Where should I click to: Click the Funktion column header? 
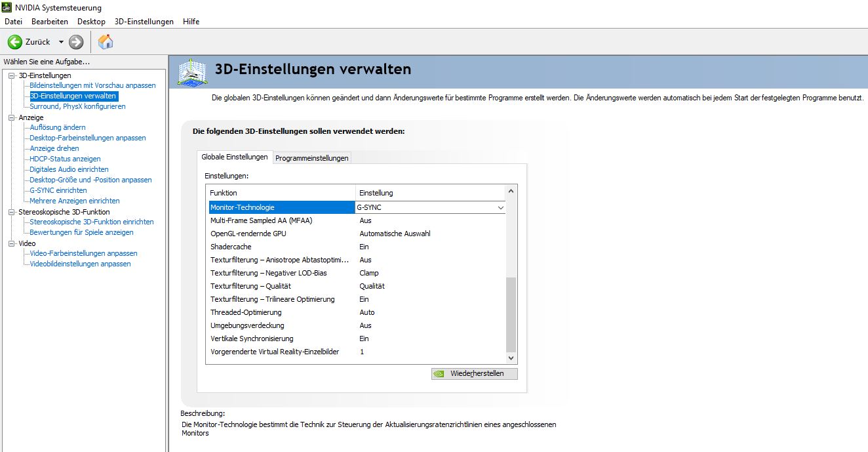tap(281, 193)
